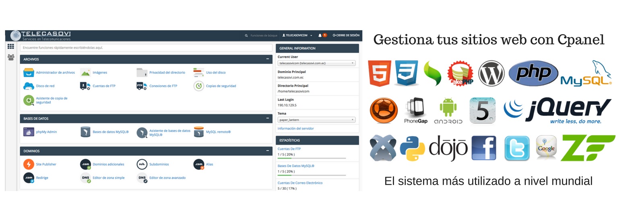Click the home grid icon in the sidebar
Image resolution: width=644 pixels, height=221 pixels.
pos(11,47)
